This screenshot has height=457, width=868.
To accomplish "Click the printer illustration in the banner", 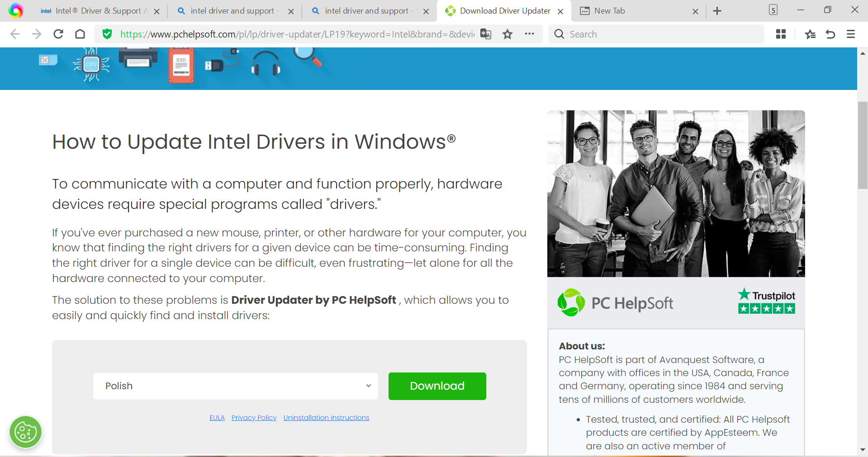I will (138, 59).
